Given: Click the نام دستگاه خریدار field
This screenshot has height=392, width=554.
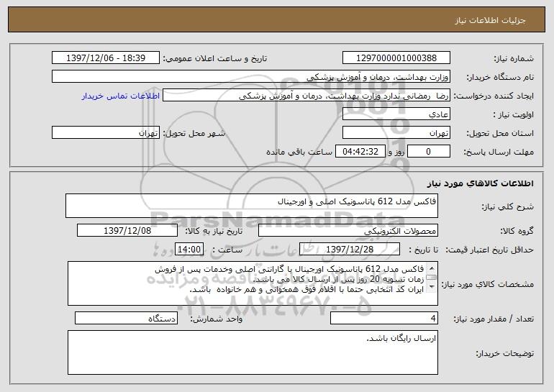Looking at the screenshot, I should point(251,76).
